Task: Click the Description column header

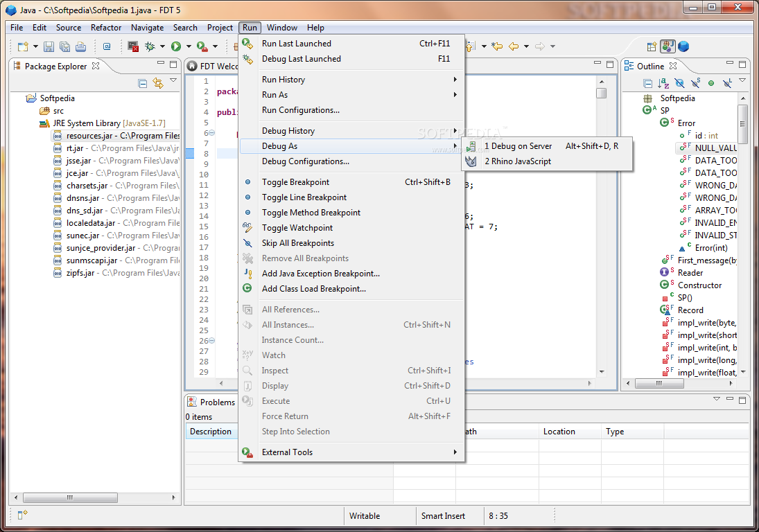Action: click(x=211, y=432)
